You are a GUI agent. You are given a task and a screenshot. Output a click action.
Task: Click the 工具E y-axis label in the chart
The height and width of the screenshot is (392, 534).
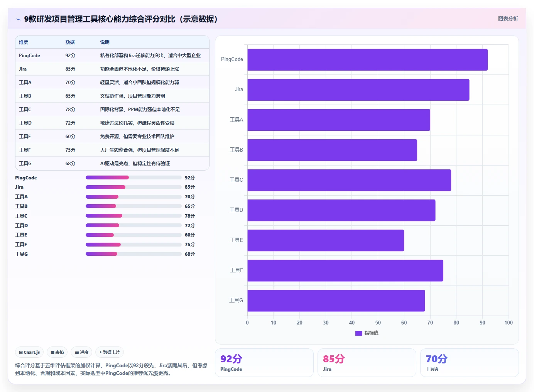237,240
